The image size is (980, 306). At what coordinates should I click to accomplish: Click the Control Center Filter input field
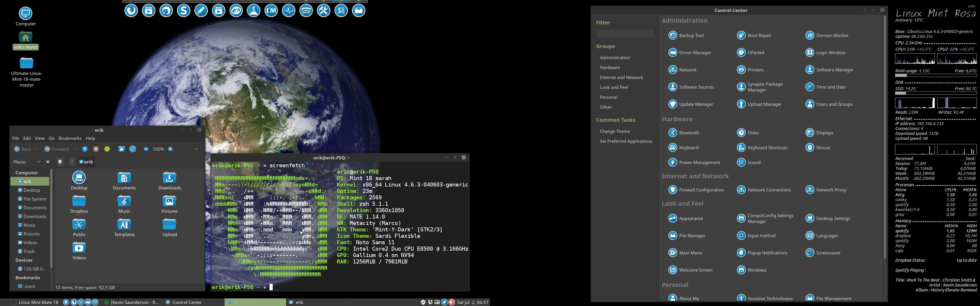625,34
